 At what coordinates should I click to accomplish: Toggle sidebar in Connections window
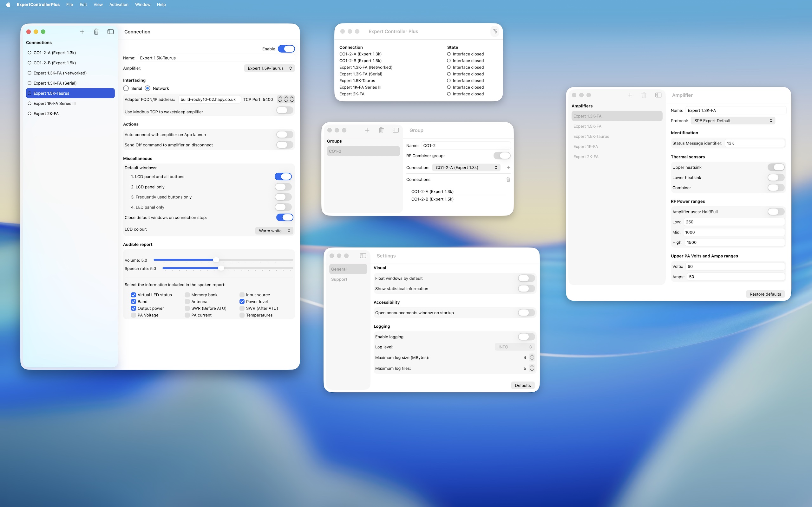[x=110, y=32]
